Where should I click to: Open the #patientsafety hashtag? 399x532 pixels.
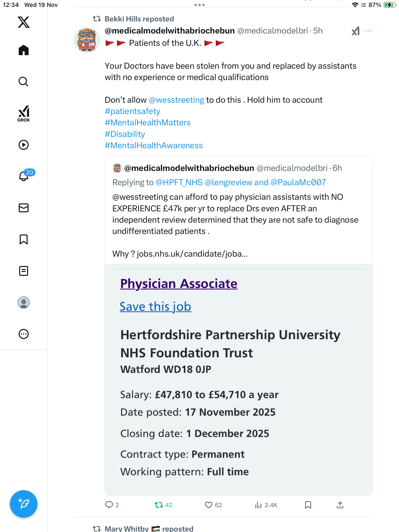(133, 111)
